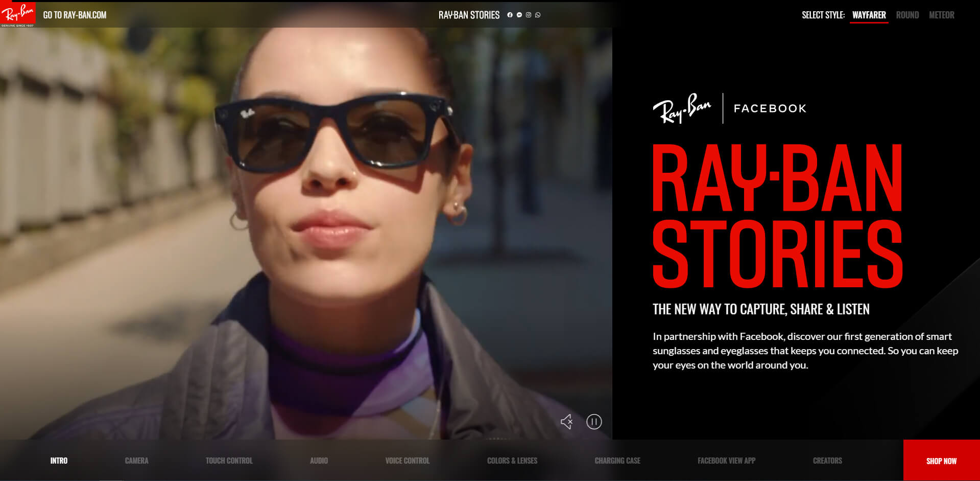Pause the video with the pause icon

(594, 422)
